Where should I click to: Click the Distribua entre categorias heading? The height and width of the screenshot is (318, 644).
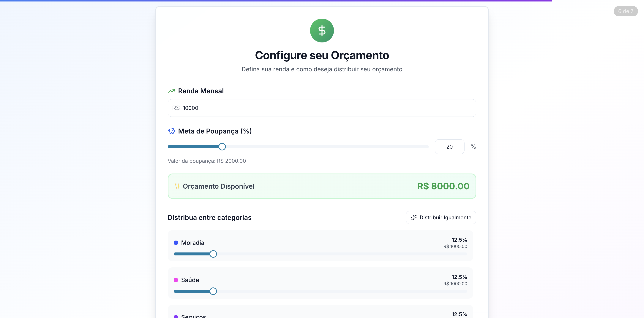pos(209,218)
